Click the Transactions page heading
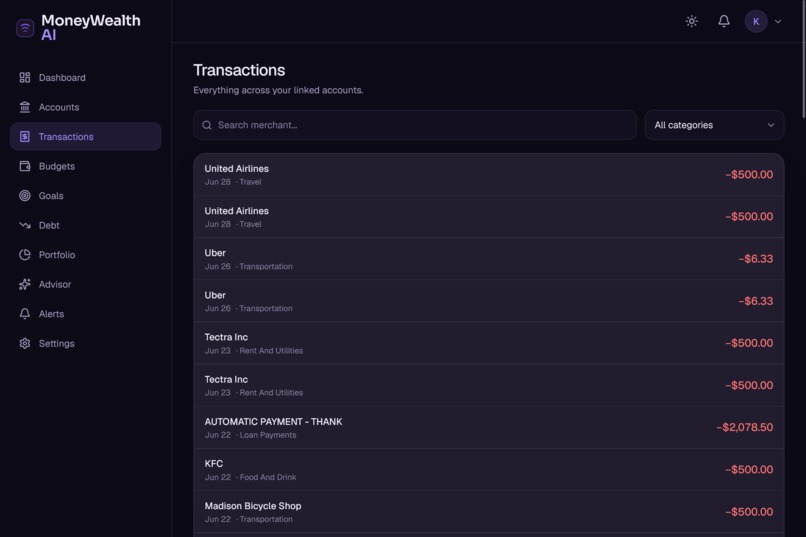 pos(239,70)
